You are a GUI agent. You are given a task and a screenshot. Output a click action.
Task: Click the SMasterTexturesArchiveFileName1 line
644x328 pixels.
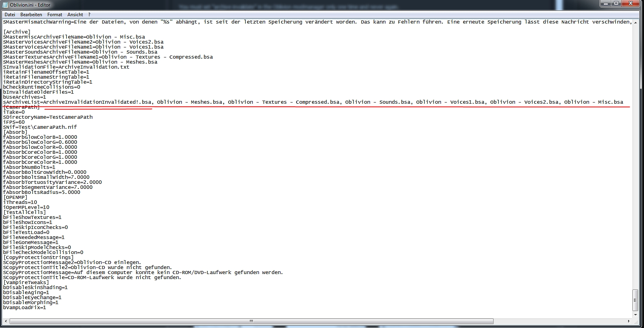(x=108, y=57)
